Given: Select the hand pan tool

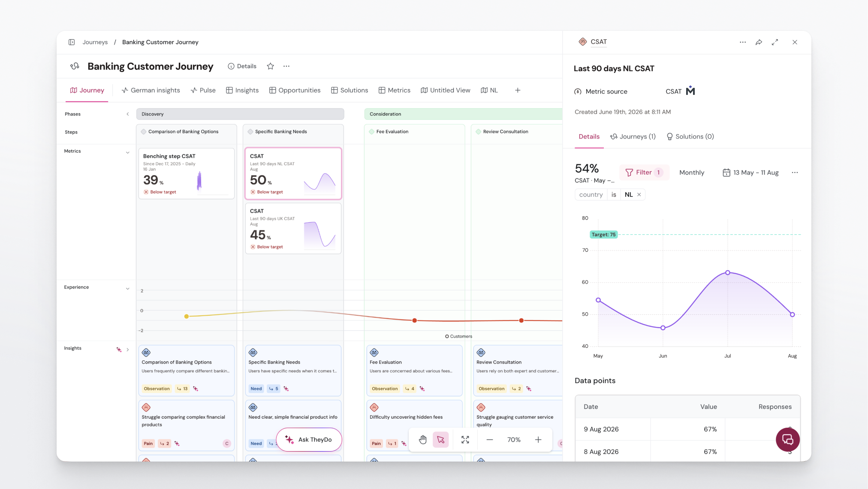Looking at the screenshot, I should click(423, 440).
